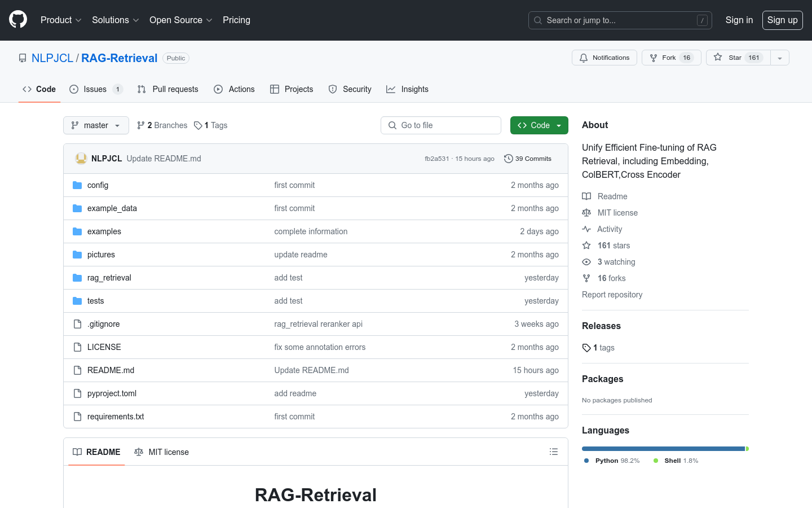Click the Go to file input
The width and height of the screenshot is (812, 508).
coord(441,125)
